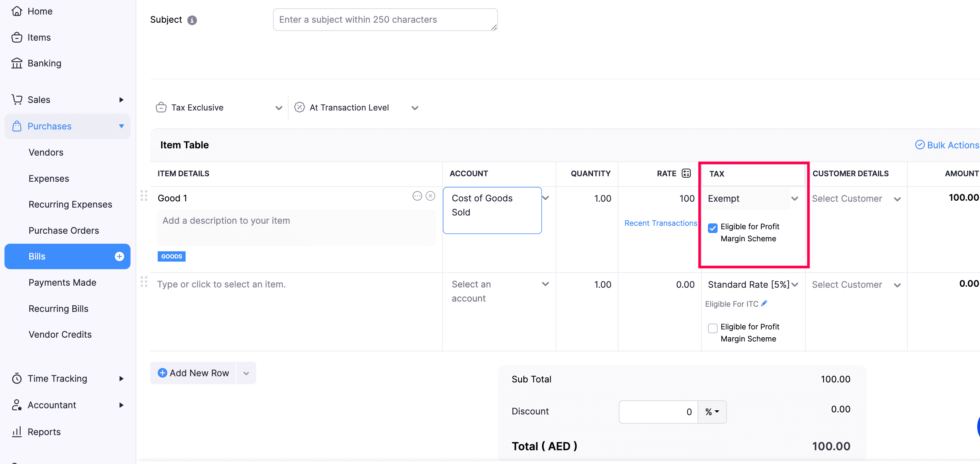The image size is (980, 464).
Task: Grab the drag handle of Good 1 row
Action: 144,196
